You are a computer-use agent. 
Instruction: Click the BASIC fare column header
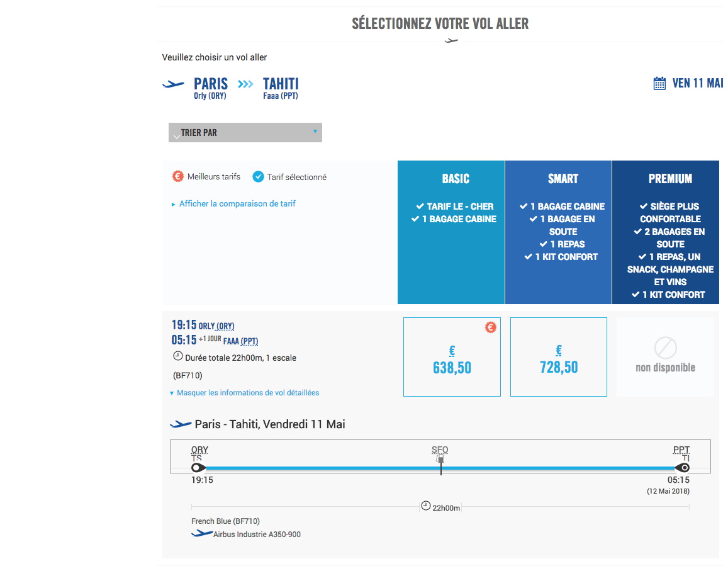(456, 179)
